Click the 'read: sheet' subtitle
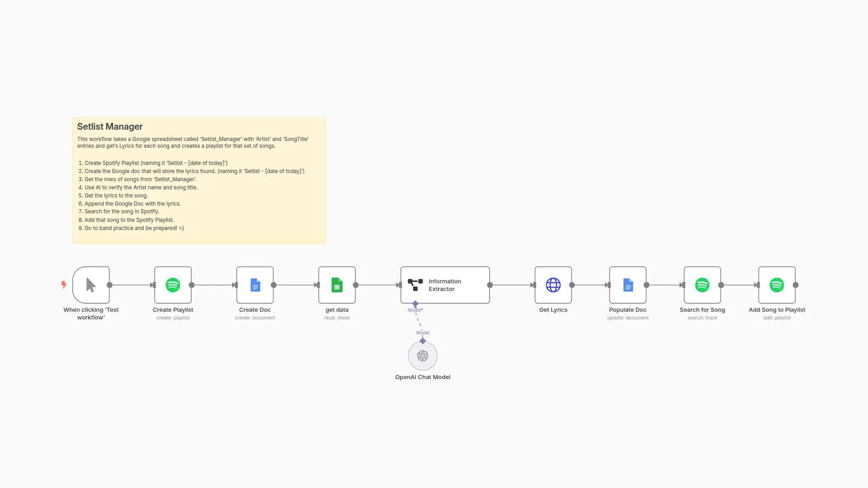The image size is (868, 488). click(337, 318)
